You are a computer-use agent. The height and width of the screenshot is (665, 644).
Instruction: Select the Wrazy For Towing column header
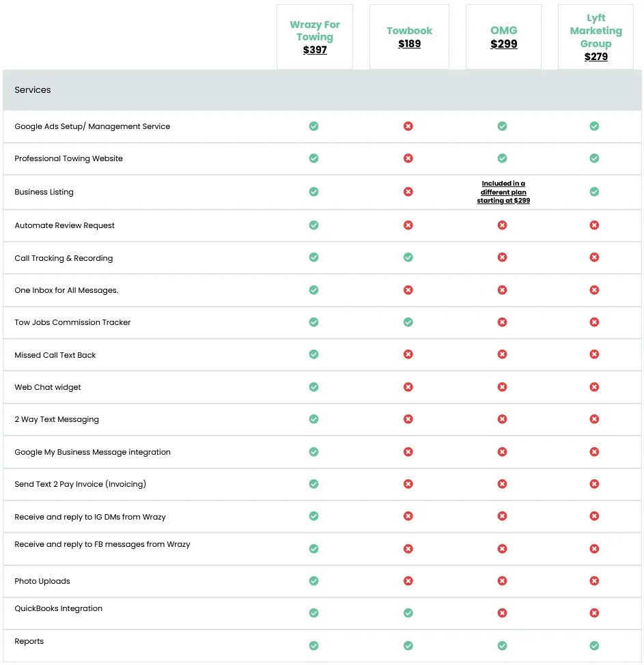[315, 31]
